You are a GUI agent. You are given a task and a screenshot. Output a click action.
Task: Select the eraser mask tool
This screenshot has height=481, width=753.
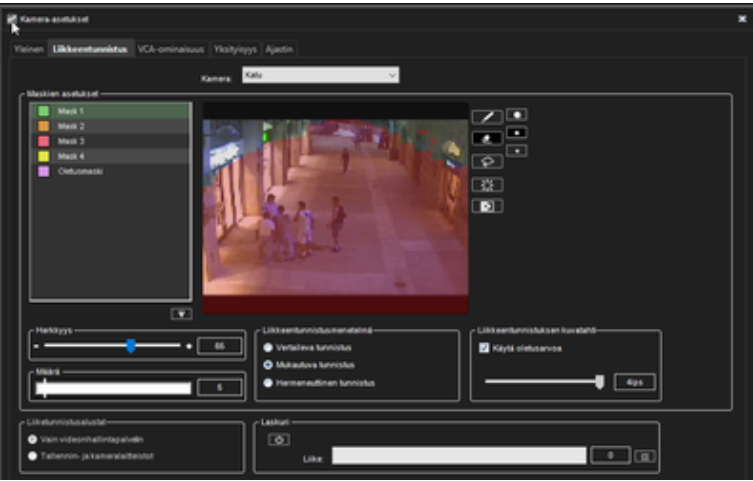point(487,138)
